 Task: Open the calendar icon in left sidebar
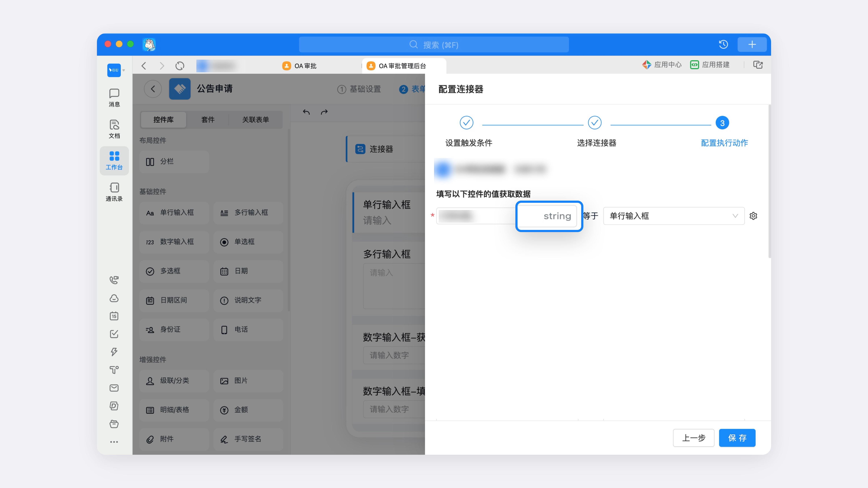(114, 316)
